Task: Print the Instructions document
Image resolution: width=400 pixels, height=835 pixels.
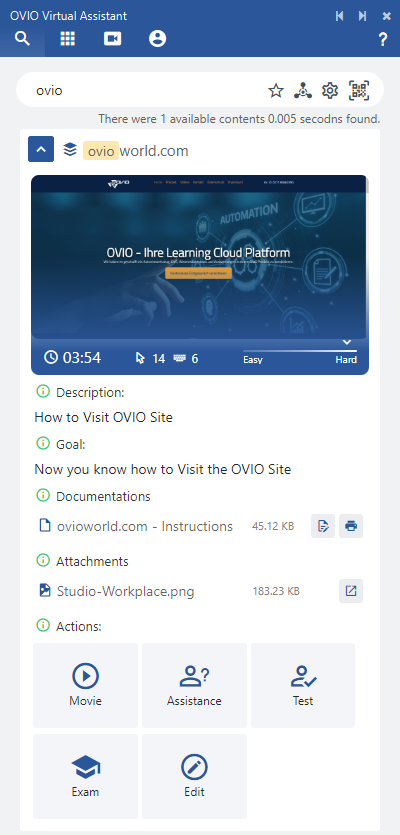Action: coord(351,526)
